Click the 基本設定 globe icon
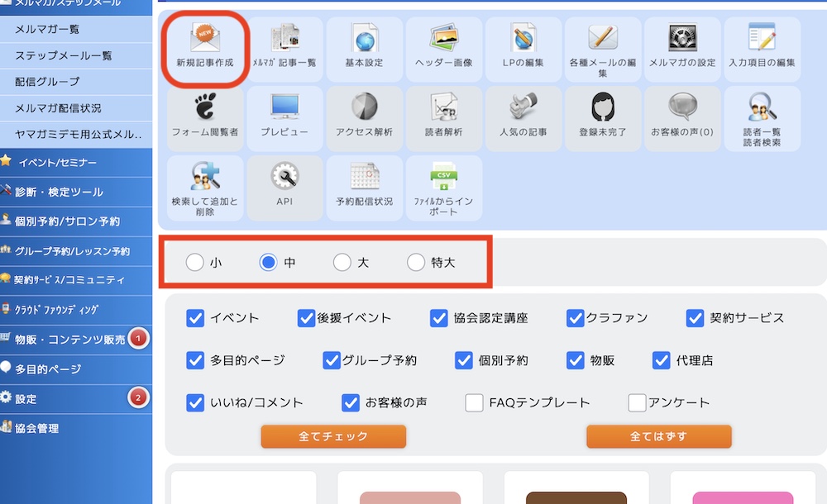827x504 pixels. (x=364, y=46)
